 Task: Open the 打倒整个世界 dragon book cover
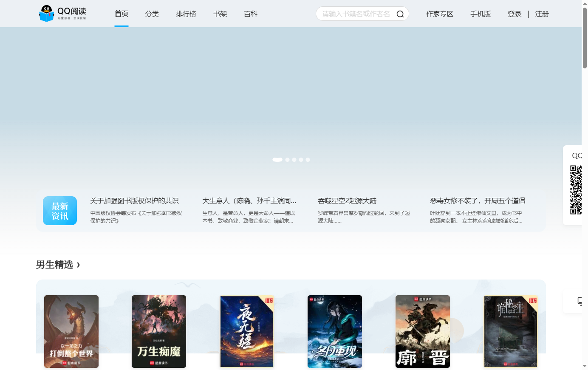[71, 331]
